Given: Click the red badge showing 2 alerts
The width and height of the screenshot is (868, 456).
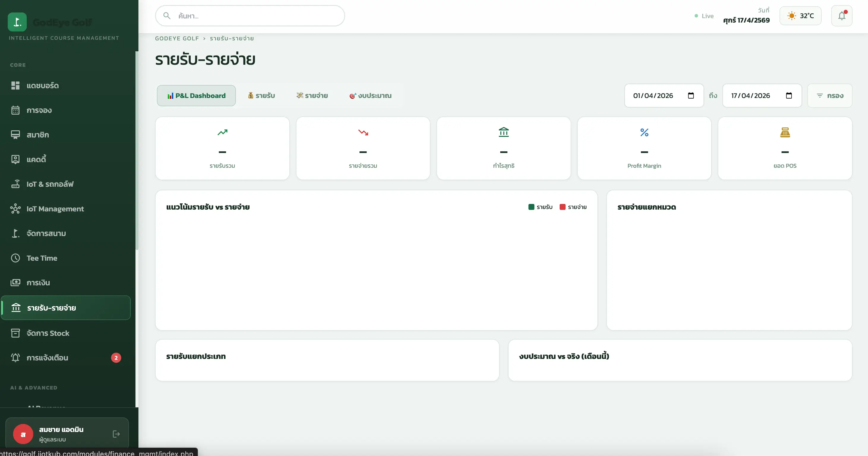Looking at the screenshot, I should tap(116, 358).
